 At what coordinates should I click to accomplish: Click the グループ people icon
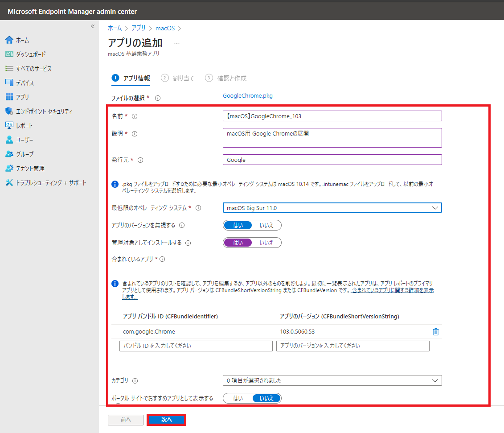coord(9,154)
